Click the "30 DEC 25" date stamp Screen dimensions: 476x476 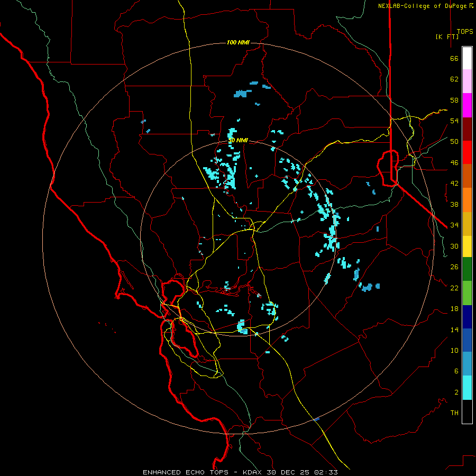tap(288, 472)
